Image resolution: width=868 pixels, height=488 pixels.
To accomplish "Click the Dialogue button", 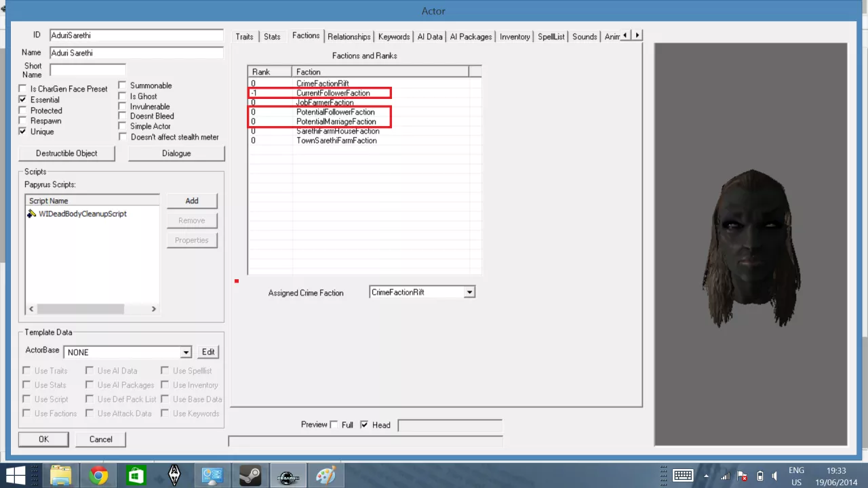I will click(x=176, y=153).
